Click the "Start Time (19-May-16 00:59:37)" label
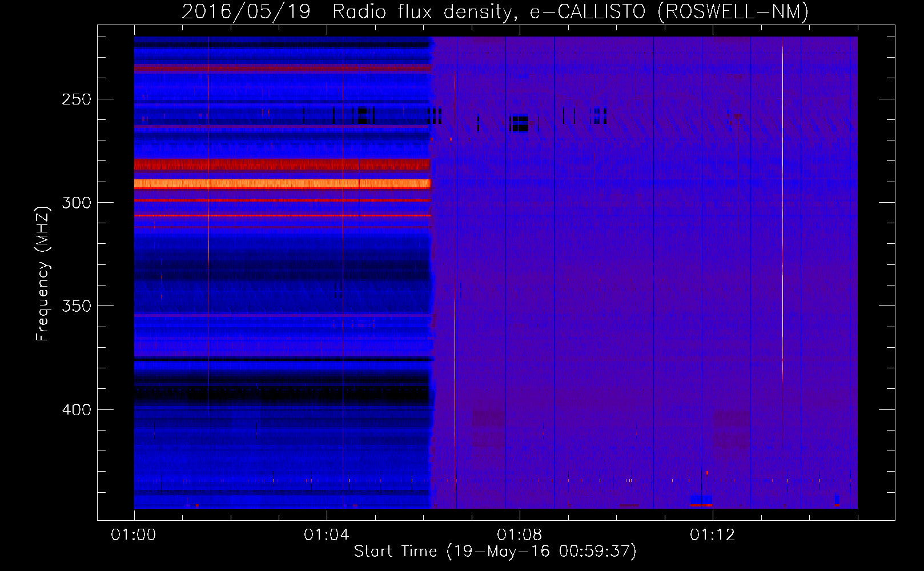924x571 pixels. coord(495,552)
